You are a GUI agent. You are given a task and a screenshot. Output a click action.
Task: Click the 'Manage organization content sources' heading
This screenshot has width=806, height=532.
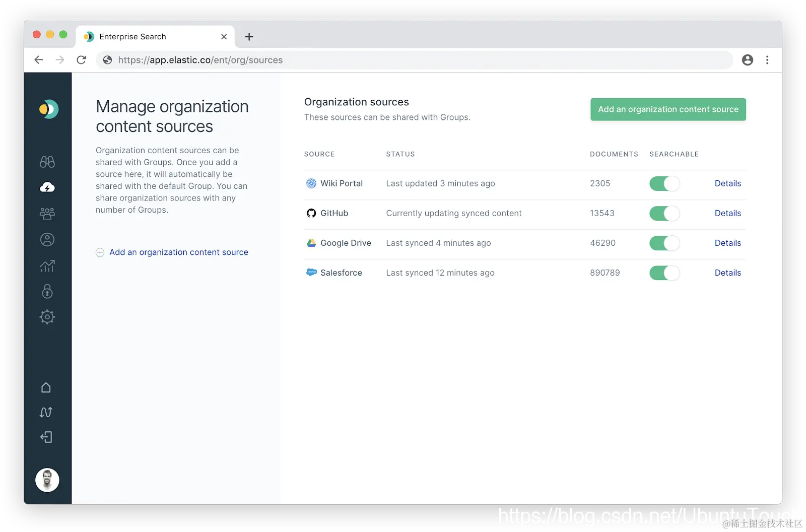(x=172, y=116)
